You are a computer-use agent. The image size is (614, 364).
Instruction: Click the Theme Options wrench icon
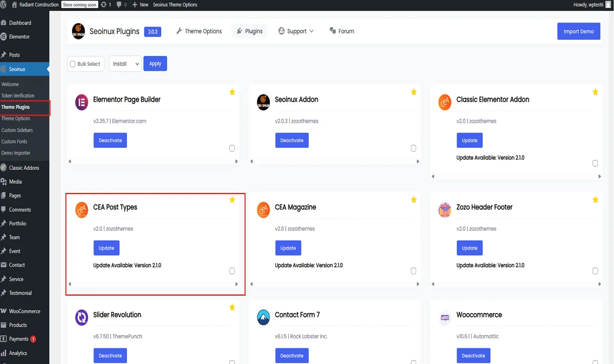click(179, 31)
